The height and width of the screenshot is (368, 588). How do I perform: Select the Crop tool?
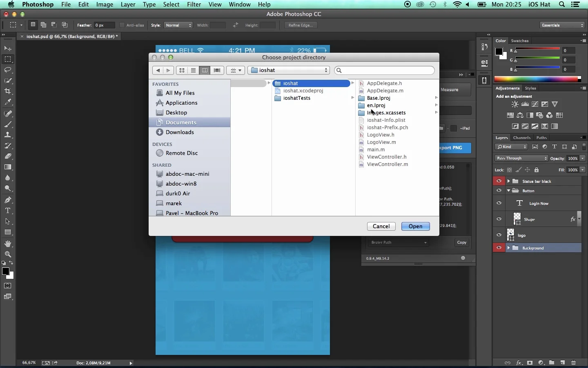tap(8, 91)
